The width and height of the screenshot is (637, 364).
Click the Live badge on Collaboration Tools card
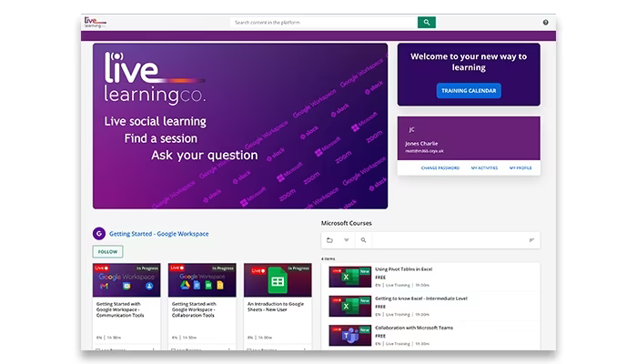tap(177, 268)
